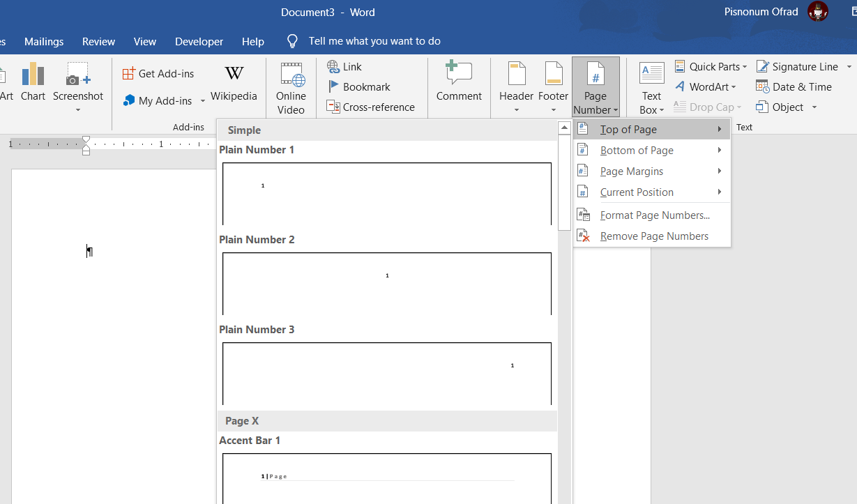857x504 pixels.
Task: Select Format Page Numbers option
Action: (x=654, y=215)
